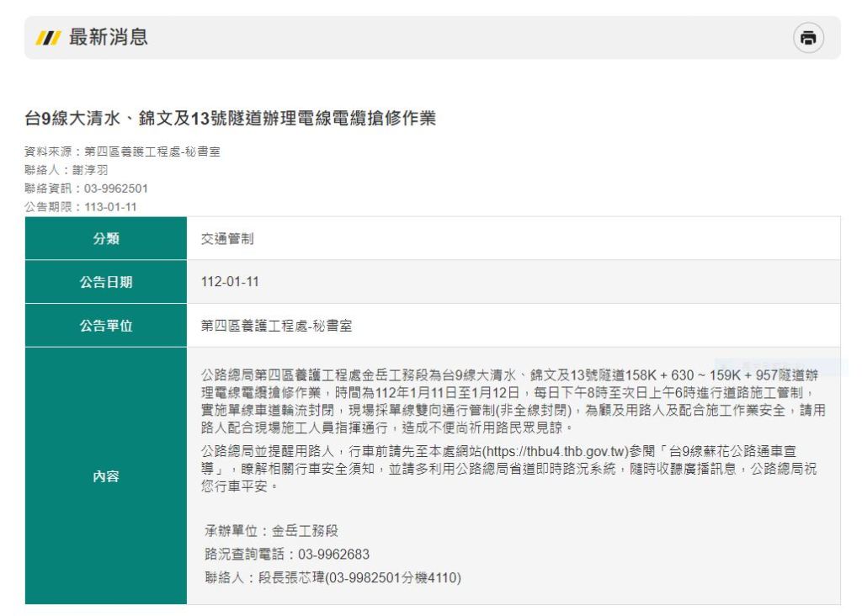This screenshot has height=616, width=862.
Task: Click the print icon button
Action: click(x=808, y=38)
